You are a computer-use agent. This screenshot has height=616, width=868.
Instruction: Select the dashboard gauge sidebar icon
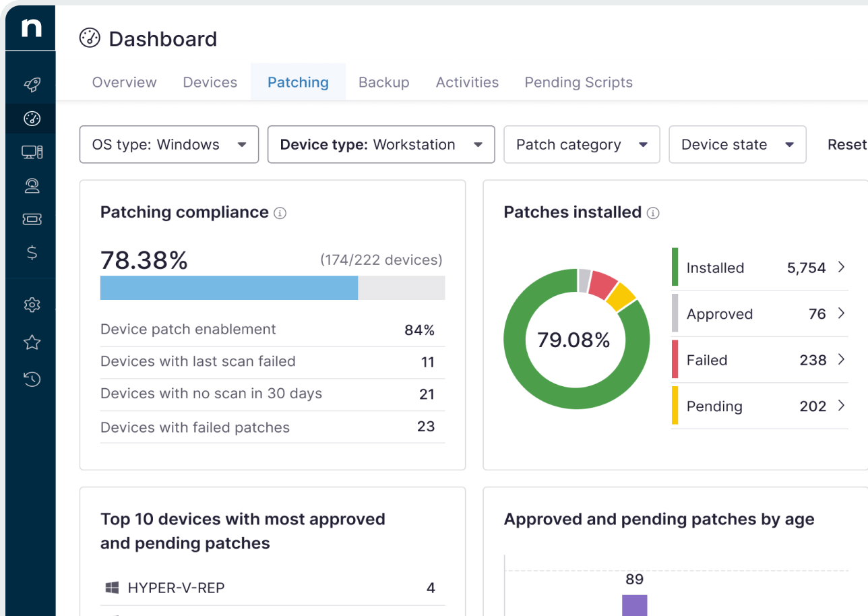coord(32,119)
